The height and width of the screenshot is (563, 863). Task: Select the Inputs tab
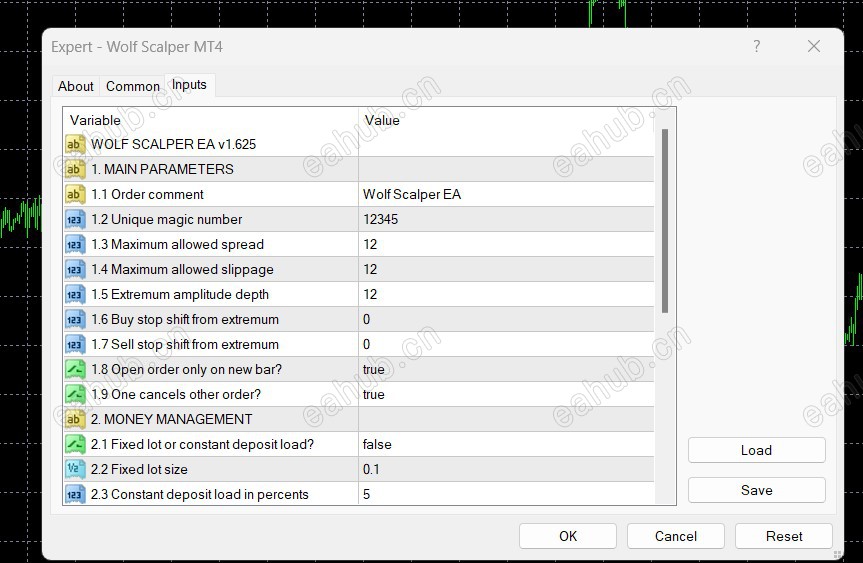click(189, 85)
